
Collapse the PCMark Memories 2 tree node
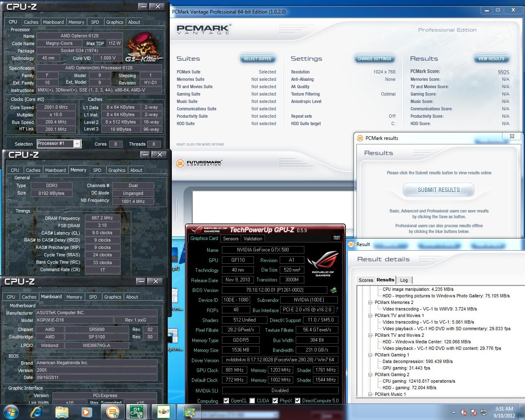[x=370, y=302]
